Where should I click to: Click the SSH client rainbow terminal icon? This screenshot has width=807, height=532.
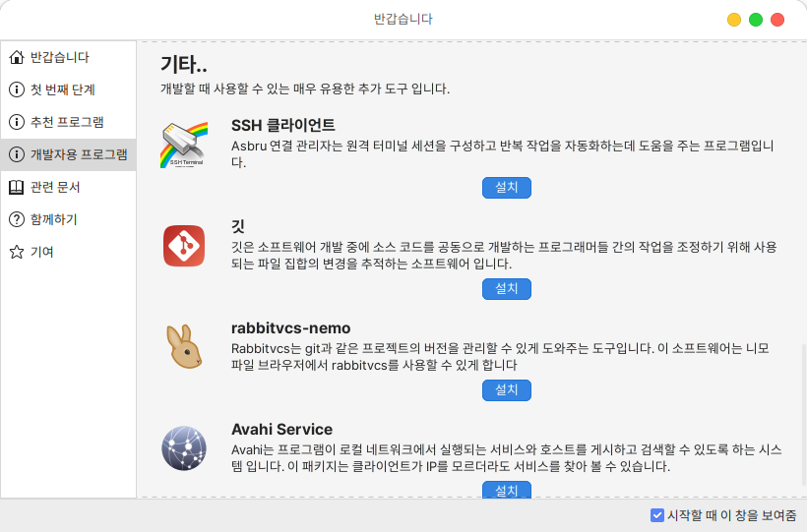[x=184, y=145]
